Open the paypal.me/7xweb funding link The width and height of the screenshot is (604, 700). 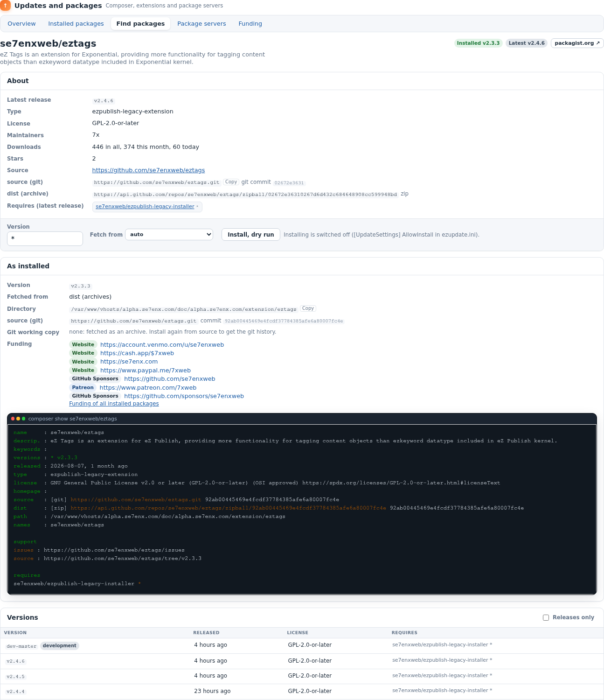[x=146, y=371]
